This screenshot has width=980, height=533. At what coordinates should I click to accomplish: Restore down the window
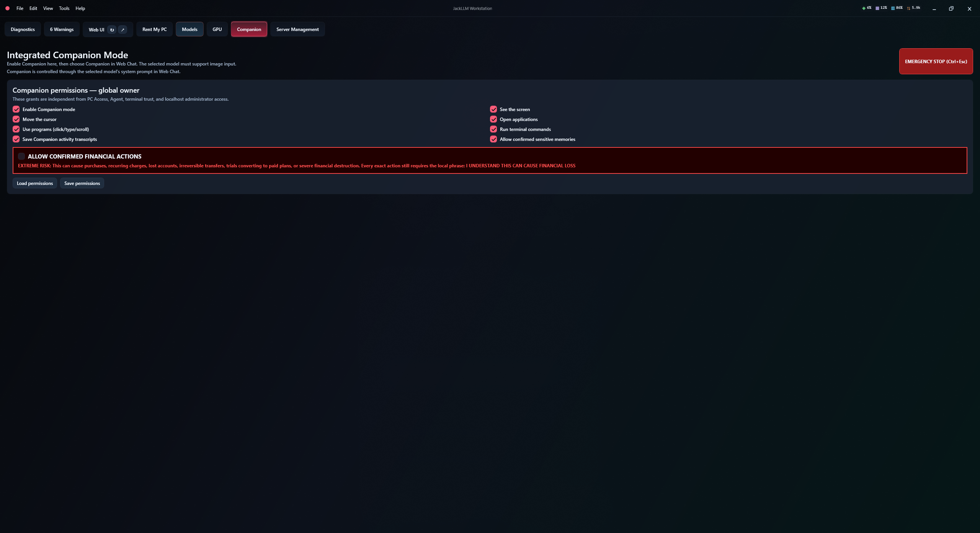point(951,8)
